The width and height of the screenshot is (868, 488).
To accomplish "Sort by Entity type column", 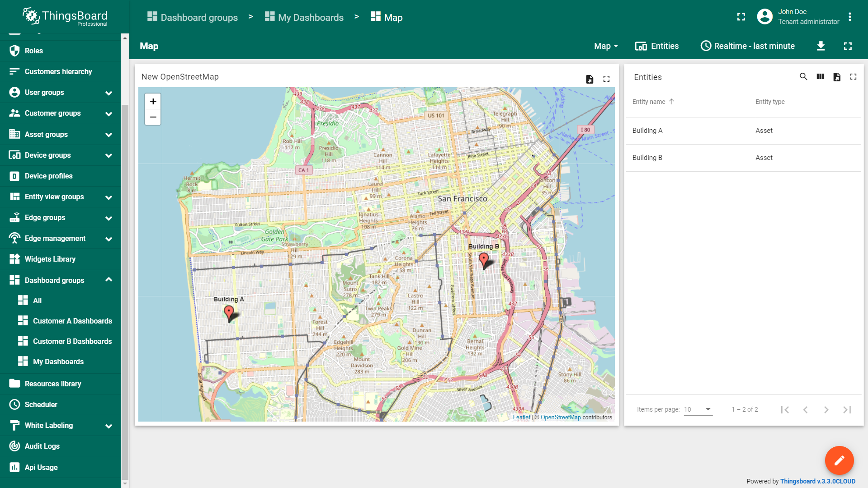I will pyautogui.click(x=770, y=102).
